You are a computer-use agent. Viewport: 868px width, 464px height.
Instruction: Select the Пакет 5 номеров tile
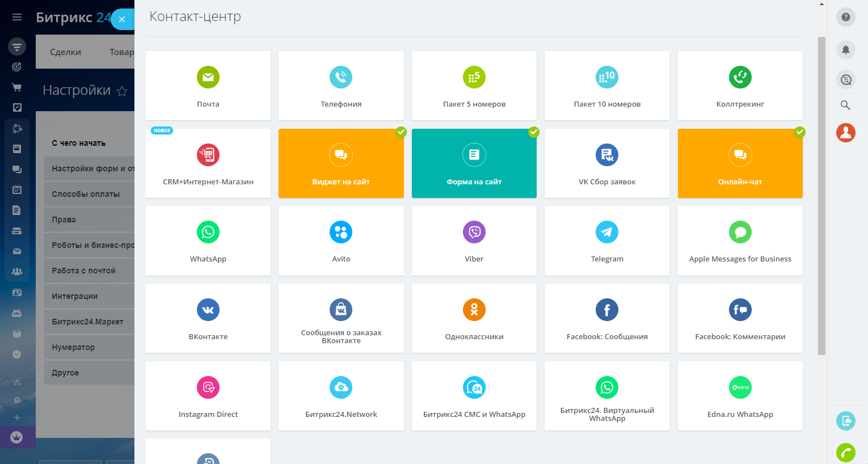(x=474, y=86)
